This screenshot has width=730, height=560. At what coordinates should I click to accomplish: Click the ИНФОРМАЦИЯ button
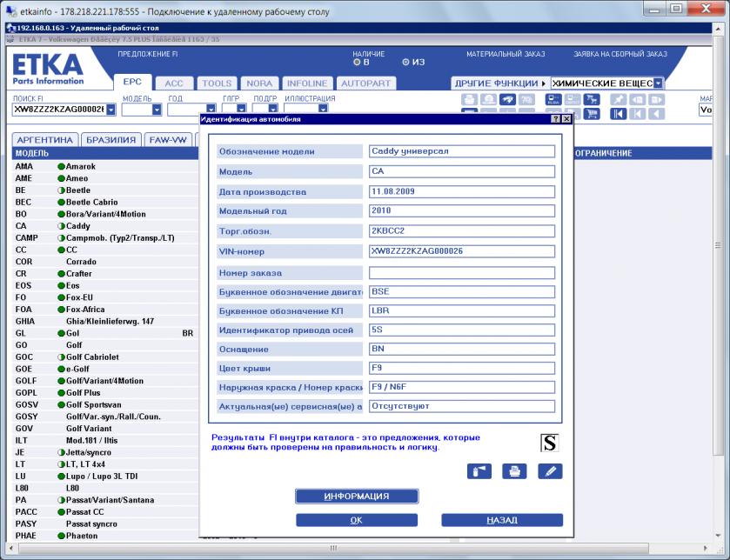[357, 497]
